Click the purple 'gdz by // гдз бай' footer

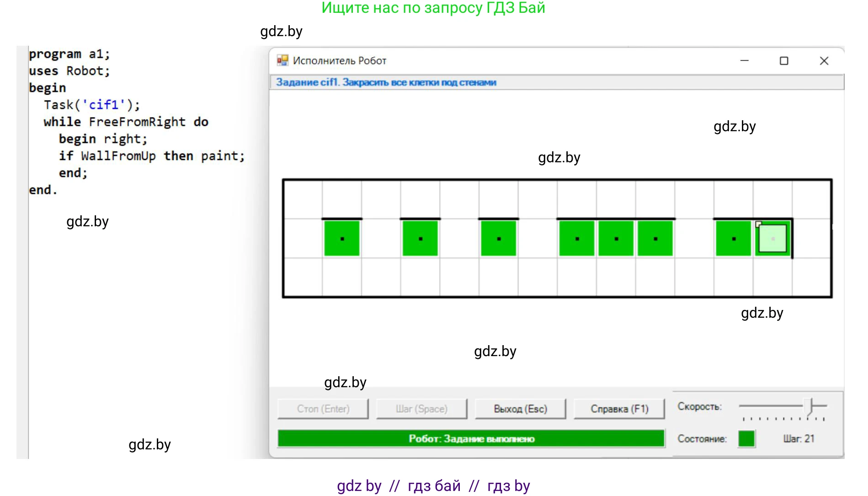click(x=433, y=485)
